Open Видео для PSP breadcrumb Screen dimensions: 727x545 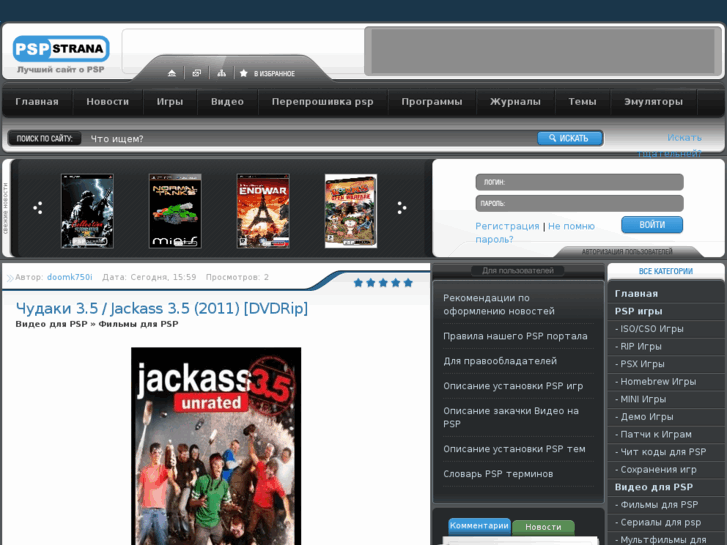(x=51, y=324)
